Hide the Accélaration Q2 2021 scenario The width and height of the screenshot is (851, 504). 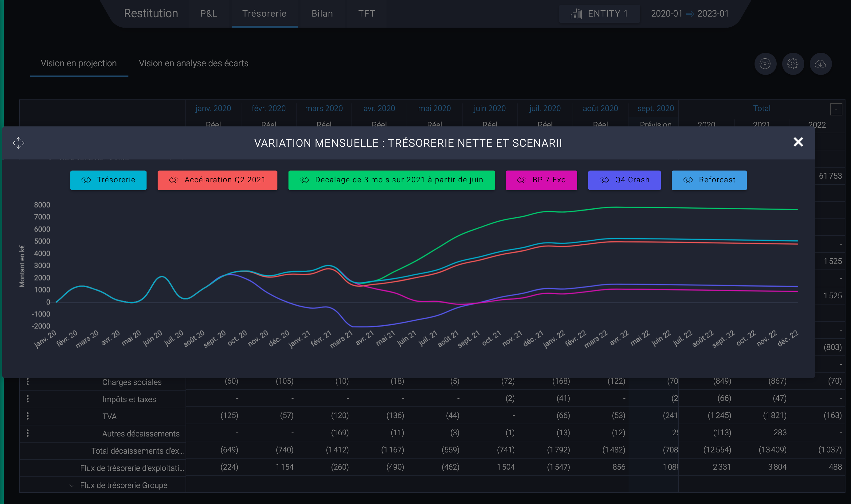(218, 180)
